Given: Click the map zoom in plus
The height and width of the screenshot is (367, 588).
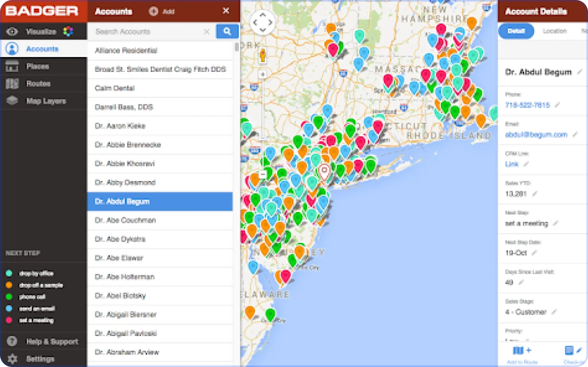Looking at the screenshot, I should pos(263,74).
